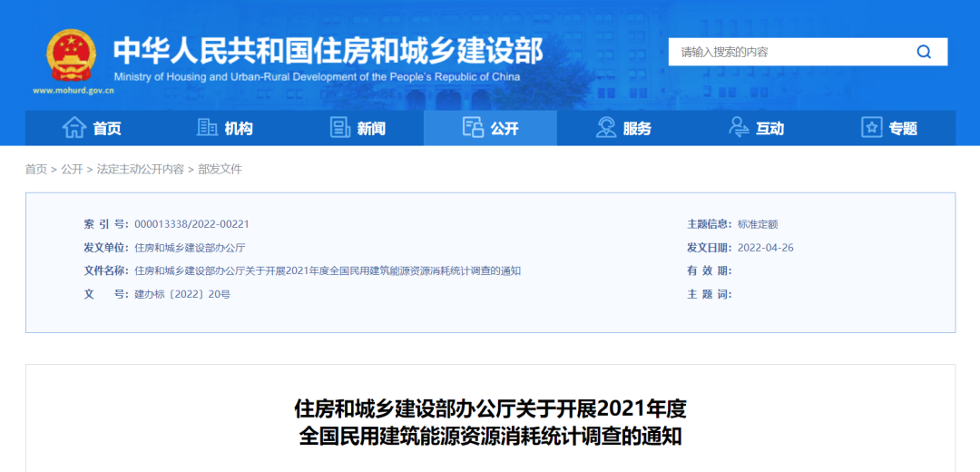This screenshot has width=980, height=472.
Task: Click the file name value in the info box
Action: 328,270
